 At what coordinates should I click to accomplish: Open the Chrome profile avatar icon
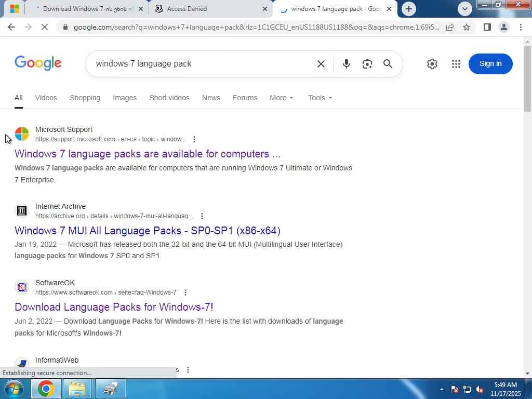[x=504, y=27]
